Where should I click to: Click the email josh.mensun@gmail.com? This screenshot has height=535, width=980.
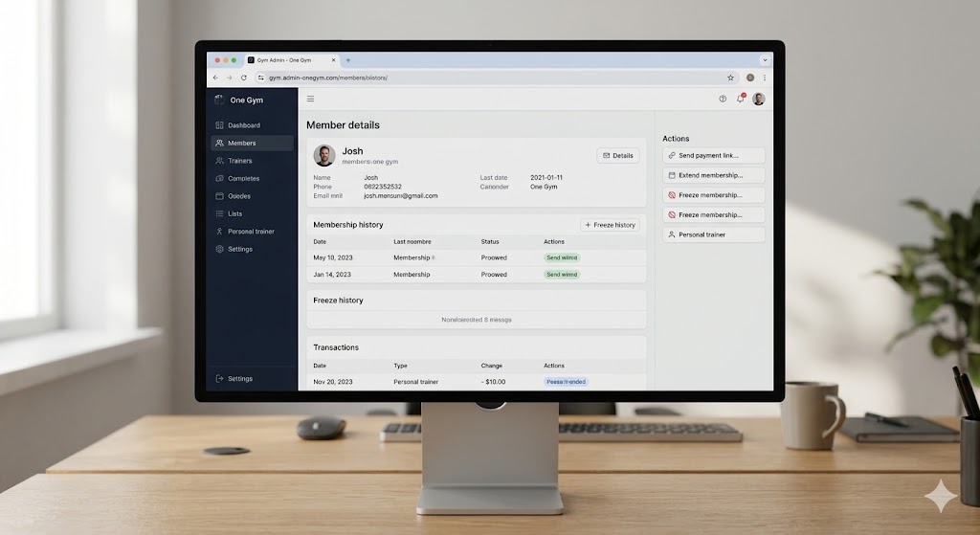pyautogui.click(x=401, y=195)
